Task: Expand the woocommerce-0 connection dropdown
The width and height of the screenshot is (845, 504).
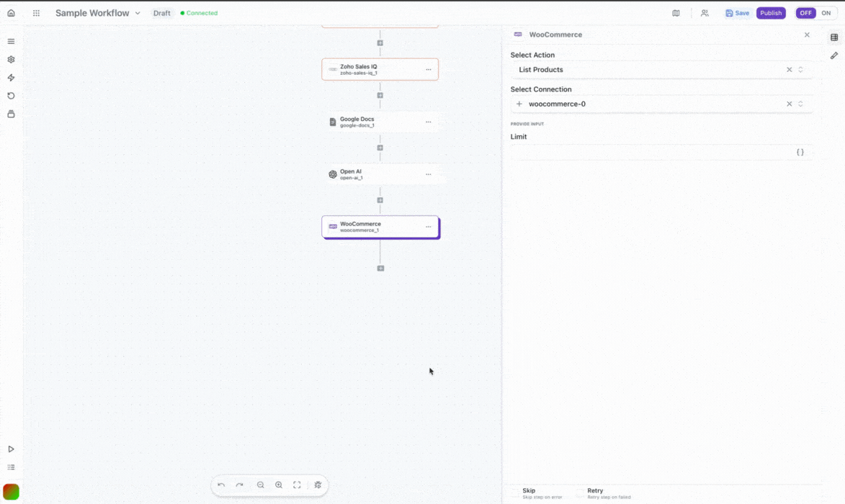Action: [800, 104]
